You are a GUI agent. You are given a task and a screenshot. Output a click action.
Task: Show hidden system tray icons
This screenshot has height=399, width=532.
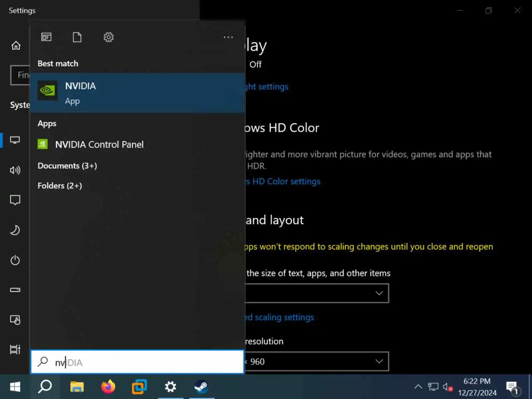(418, 387)
